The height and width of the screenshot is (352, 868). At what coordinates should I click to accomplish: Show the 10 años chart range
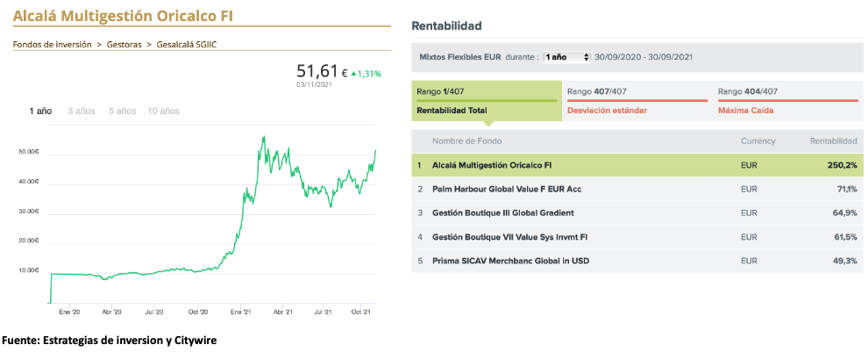point(163,111)
